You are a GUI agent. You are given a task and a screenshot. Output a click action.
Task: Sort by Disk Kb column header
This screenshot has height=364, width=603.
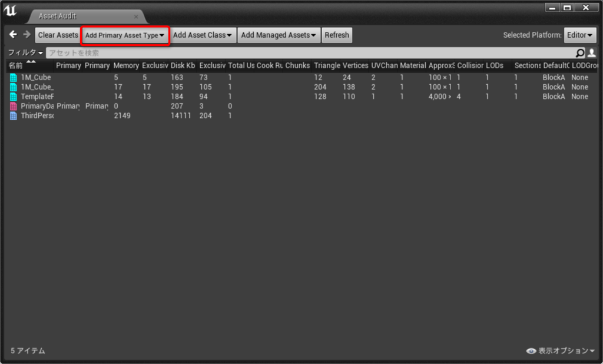(x=183, y=65)
